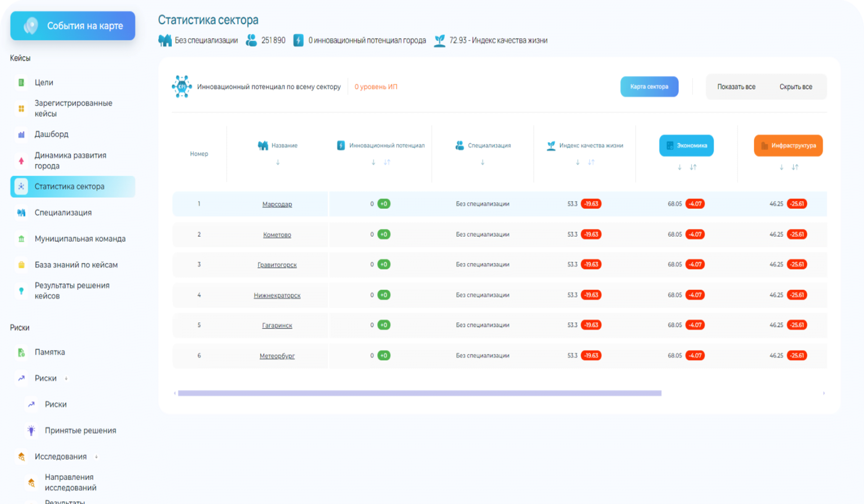Click the horizontal table scrollbar
This screenshot has height=504, width=864.
[419, 393]
